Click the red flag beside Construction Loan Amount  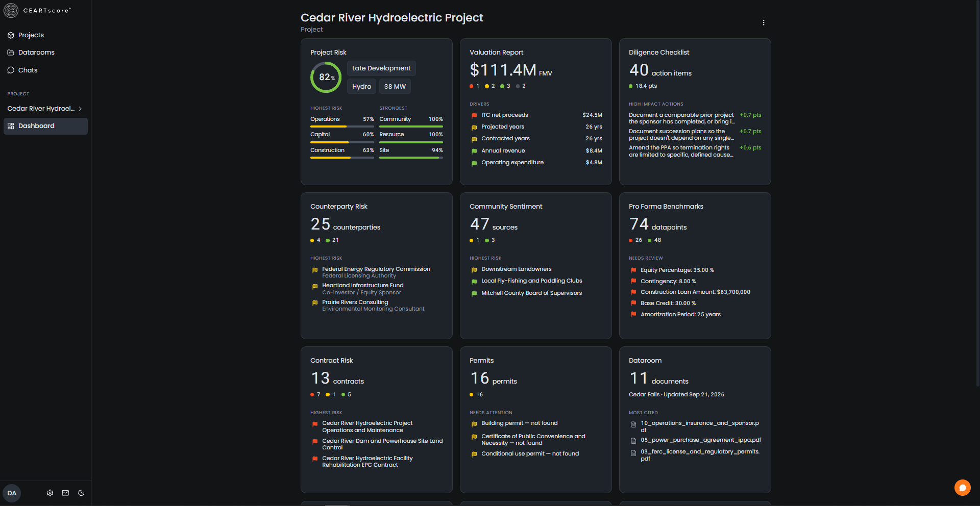633,292
